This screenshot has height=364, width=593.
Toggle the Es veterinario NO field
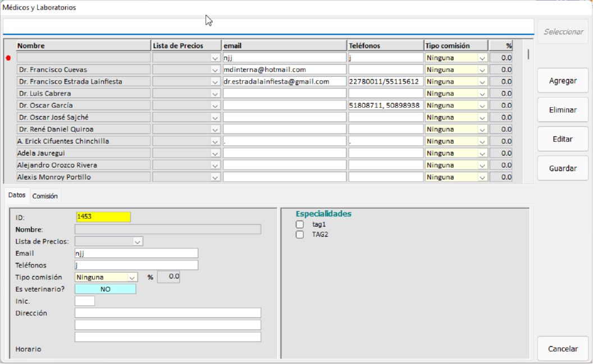pos(105,289)
